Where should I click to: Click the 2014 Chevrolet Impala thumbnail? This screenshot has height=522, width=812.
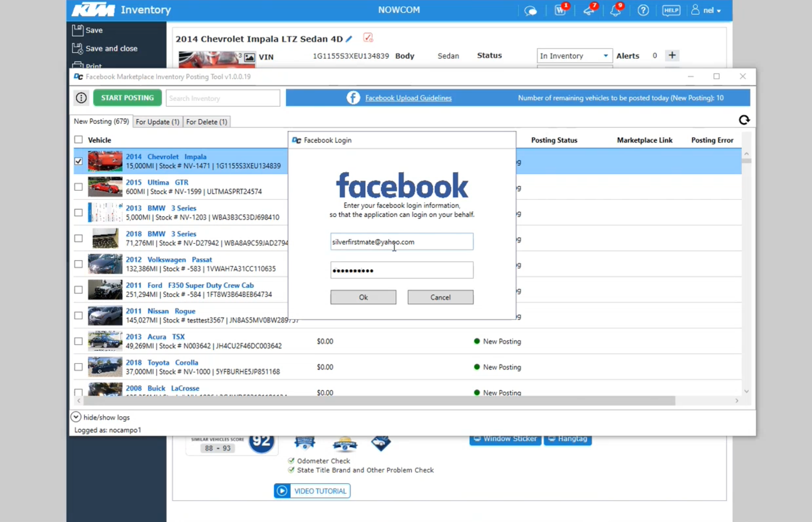tap(105, 161)
